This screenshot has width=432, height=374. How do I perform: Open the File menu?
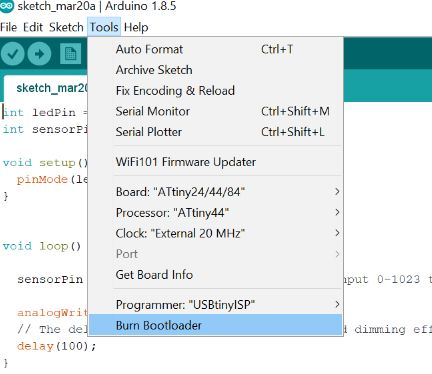(x=8, y=27)
